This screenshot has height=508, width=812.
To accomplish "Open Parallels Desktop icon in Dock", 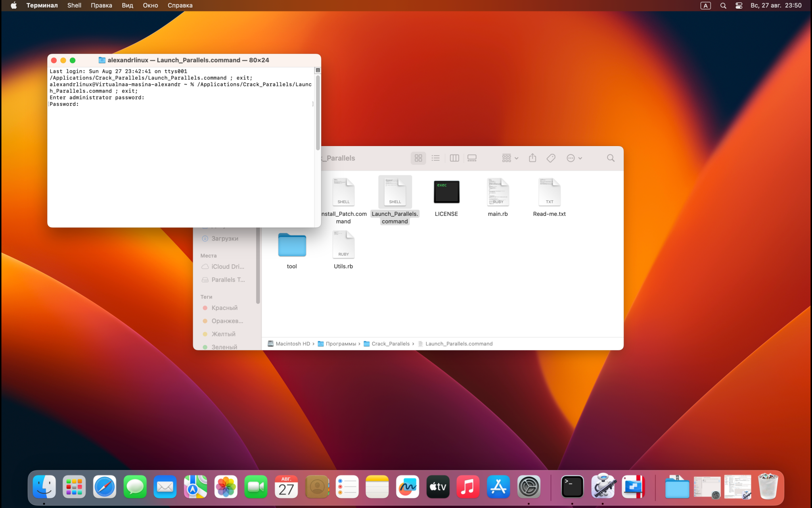I will (x=633, y=487).
